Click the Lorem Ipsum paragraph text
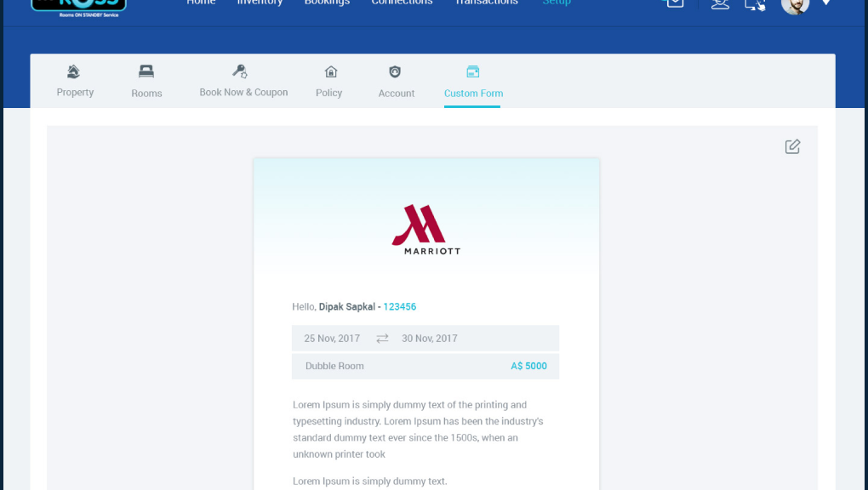Screen dimensions: 868x490 418,429
